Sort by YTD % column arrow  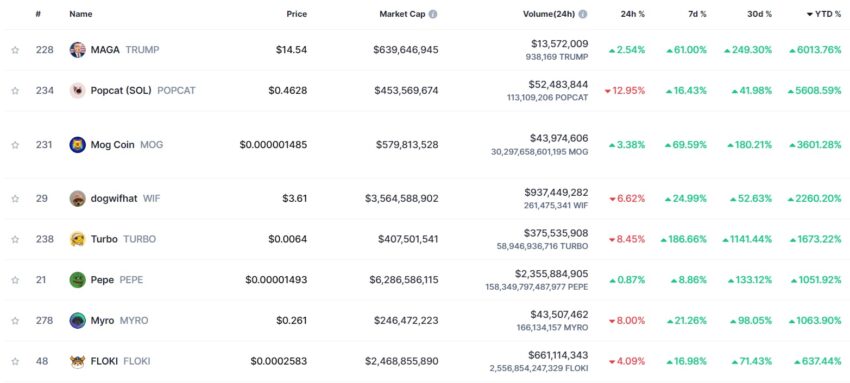810,15
